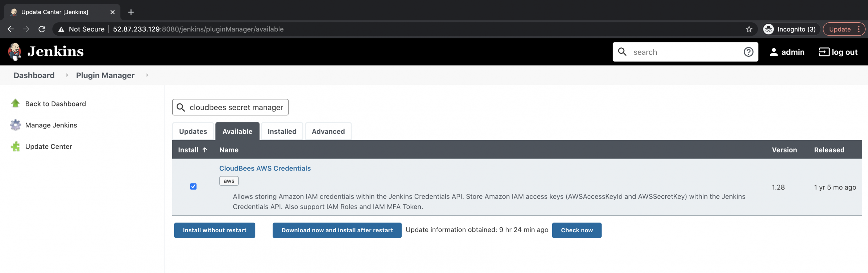Screen dimensions: 868x273
Task: Open the browser three-dot menu
Action: click(x=859, y=29)
